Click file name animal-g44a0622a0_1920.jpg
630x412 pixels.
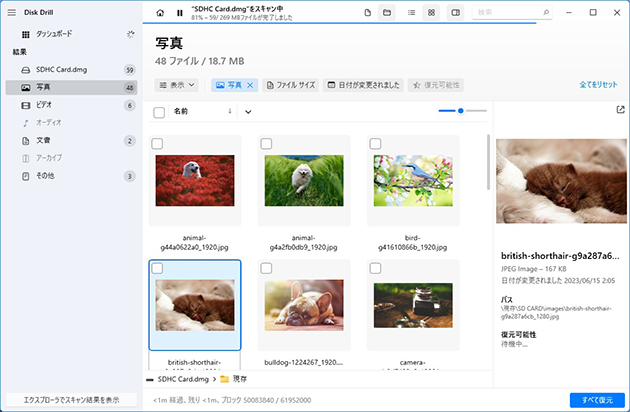tap(194, 242)
